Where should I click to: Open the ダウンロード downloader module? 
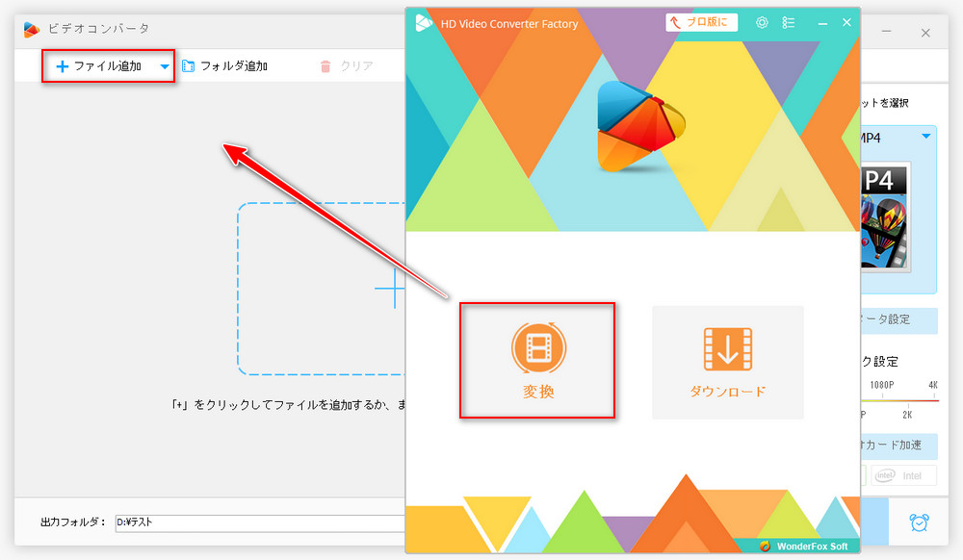(x=728, y=362)
